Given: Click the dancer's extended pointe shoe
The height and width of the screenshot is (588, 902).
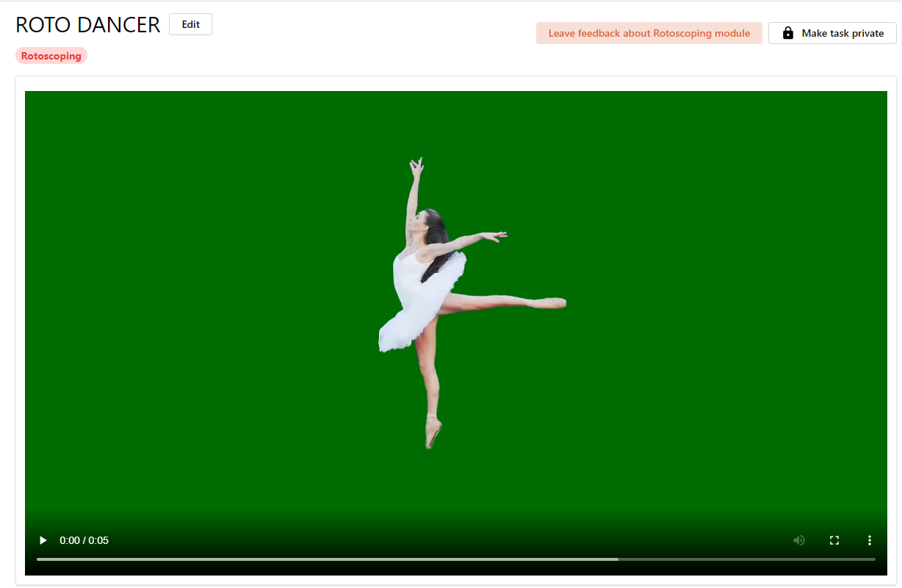Looking at the screenshot, I should point(551,302).
